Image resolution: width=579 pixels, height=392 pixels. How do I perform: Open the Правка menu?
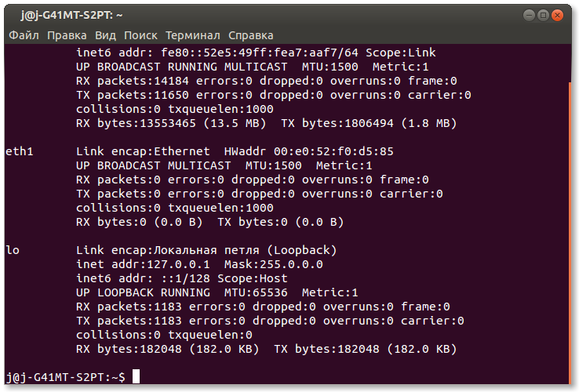(x=67, y=35)
